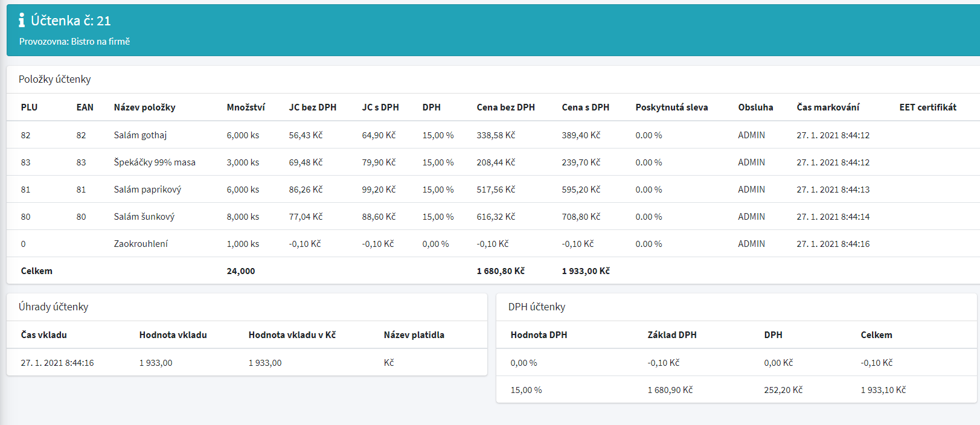
Task: Click the info icon beside Účtenka č: 21
Action: tap(22, 21)
